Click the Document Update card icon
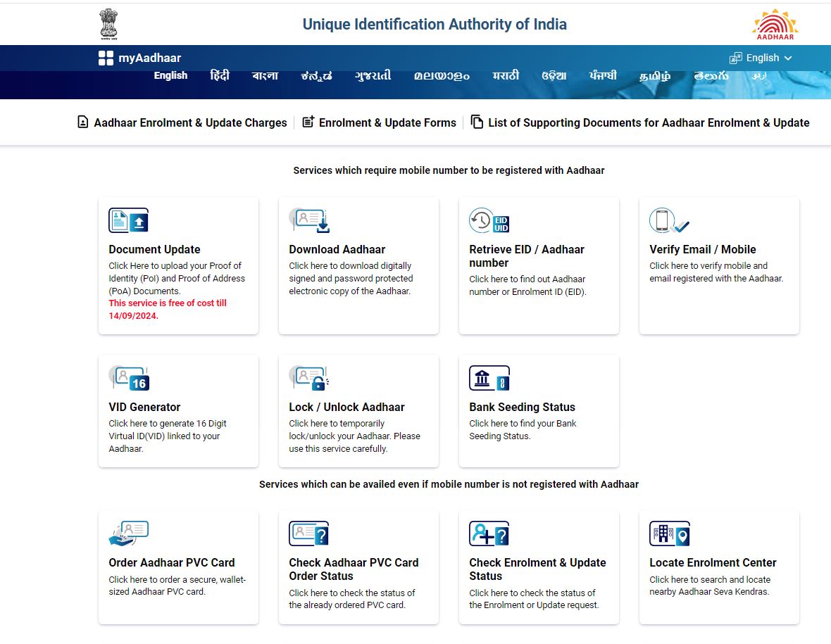The width and height of the screenshot is (831, 644). pyautogui.click(x=128, y=220)
